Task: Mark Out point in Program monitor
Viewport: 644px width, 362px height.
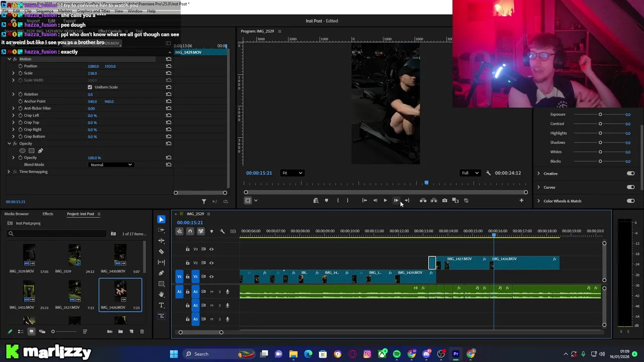Action: coord(347,201)
